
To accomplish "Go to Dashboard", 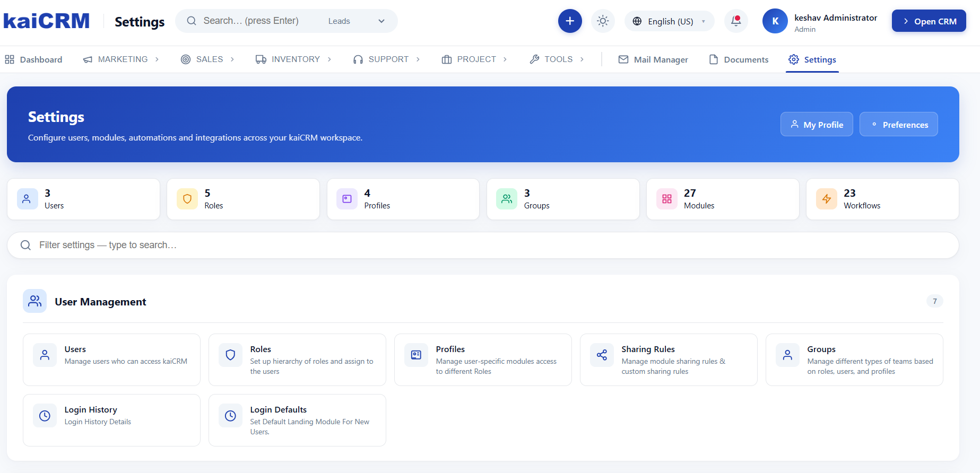I will click(x=33, y=59).
